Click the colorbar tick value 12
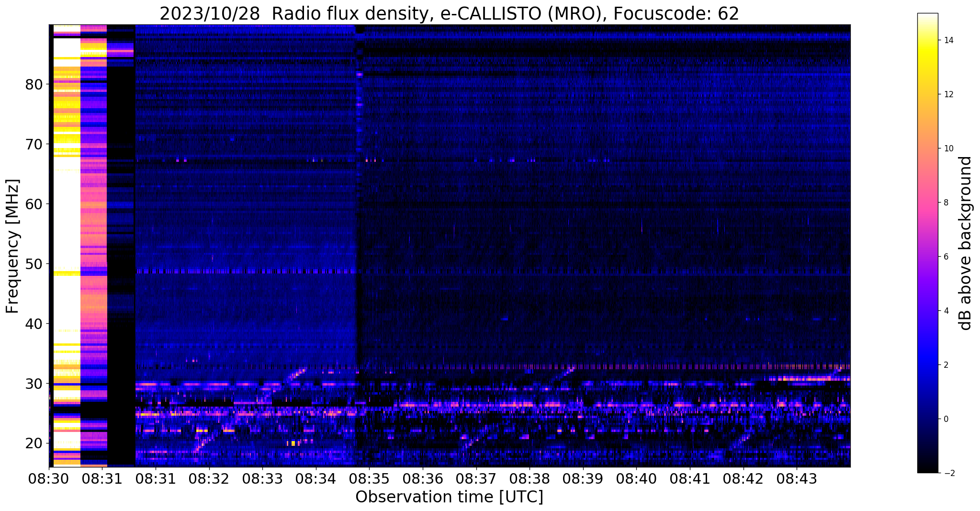Screen dimensions: 980x511 click(948, 94)
